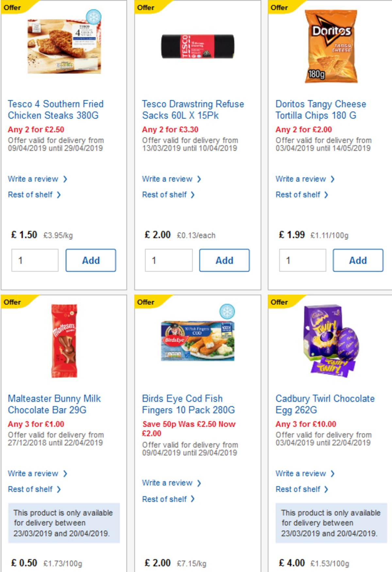Click the Offer flag on chicken steaks card

(x=13, y=8)
